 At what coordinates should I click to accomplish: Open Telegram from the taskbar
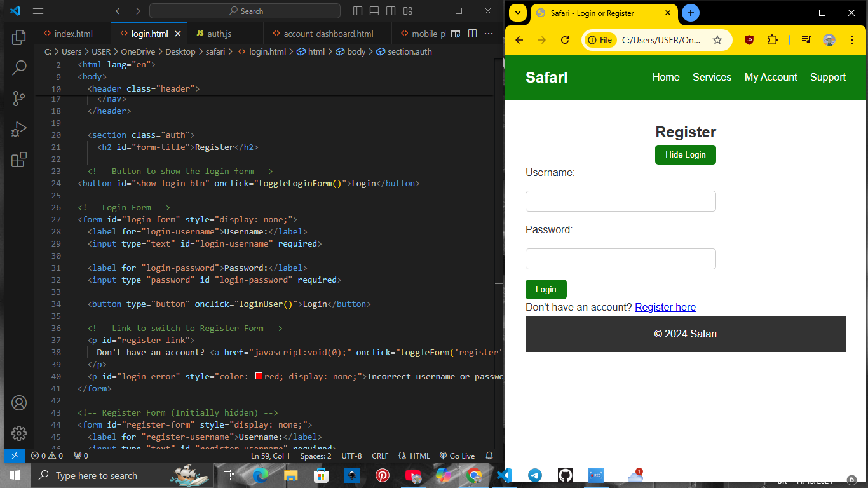point(534,475)
